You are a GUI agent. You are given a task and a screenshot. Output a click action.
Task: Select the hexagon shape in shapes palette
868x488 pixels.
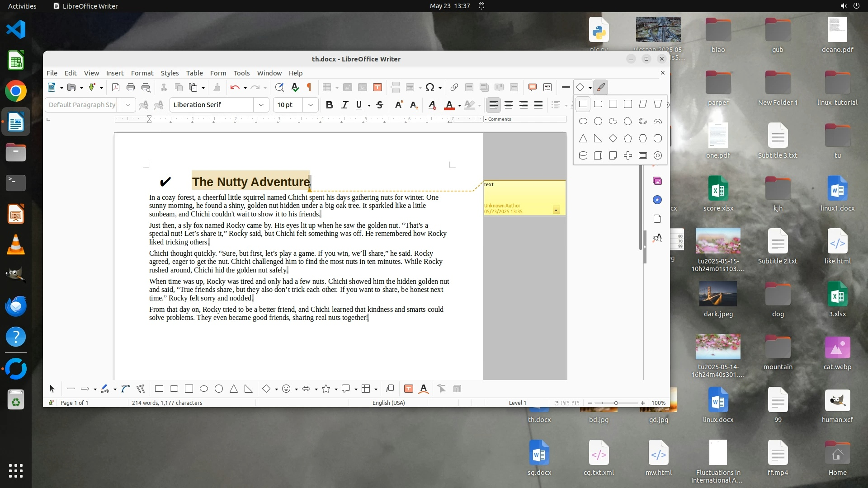(643, 139)
